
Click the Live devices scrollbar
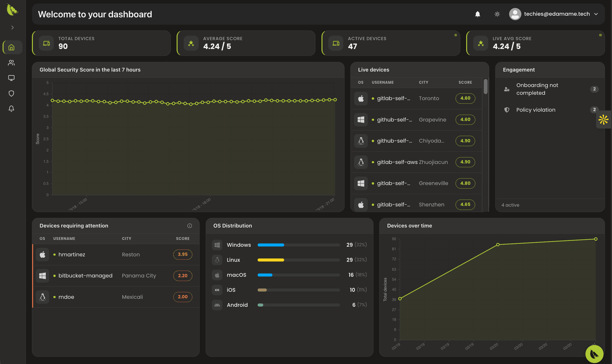[485, 87]
